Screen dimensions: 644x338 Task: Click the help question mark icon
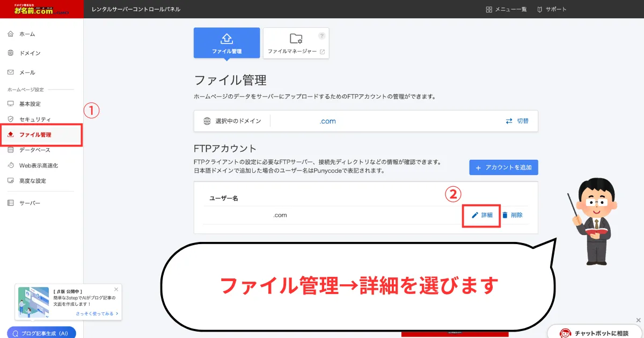[x=321, y=36]
